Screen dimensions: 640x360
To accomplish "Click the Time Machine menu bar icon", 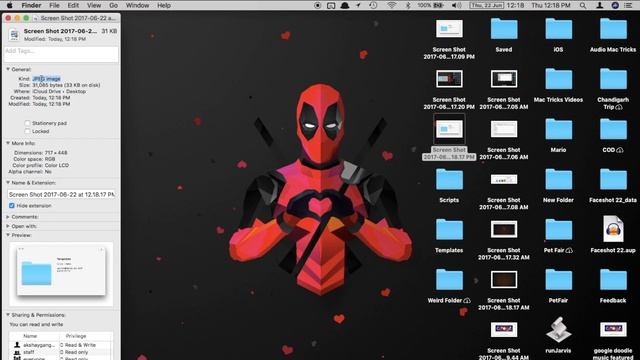I will 373,5.
